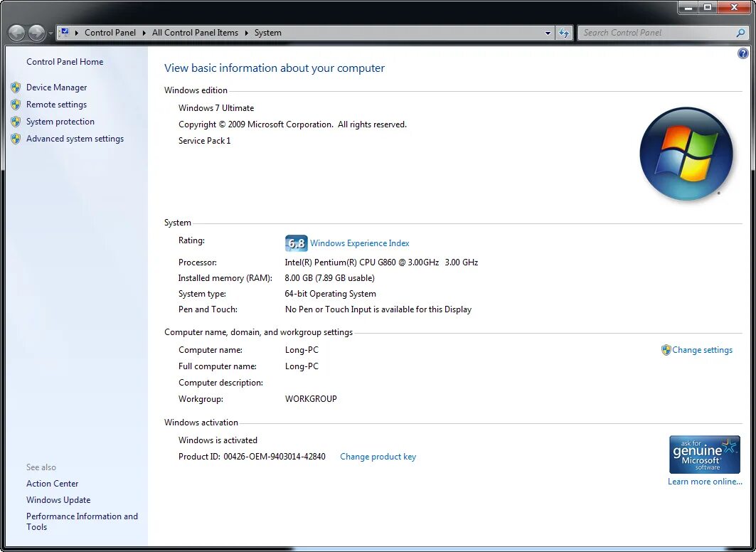756x552 pixels.
Task: Click the Windows 7 Ultimate text
Action: 216,108
